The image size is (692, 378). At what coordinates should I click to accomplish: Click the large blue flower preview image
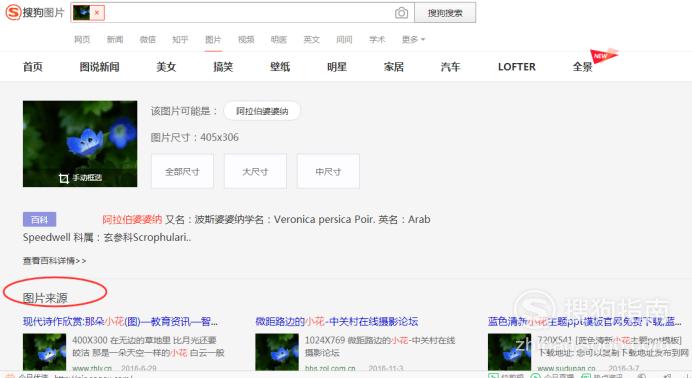click(80, 143)
